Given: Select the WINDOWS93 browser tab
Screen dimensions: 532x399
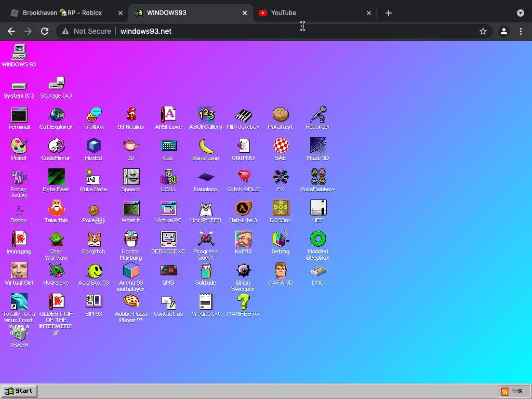Looking at the screenshot, I should [191, 13].
